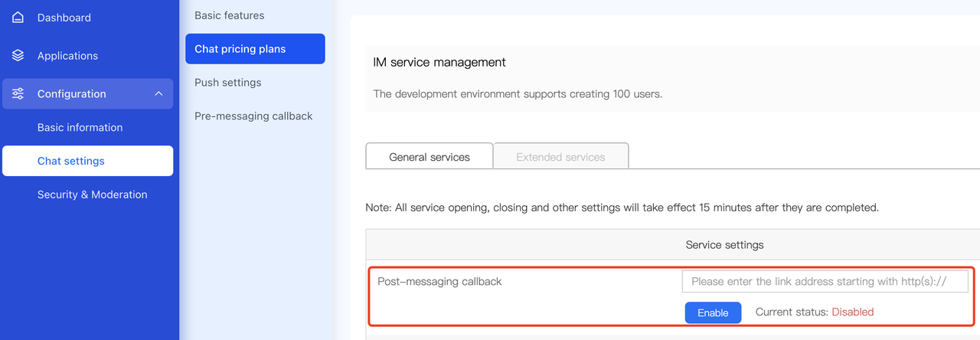This screenshot has height=340, width=980.
Task: Click the Configuration sliders icon
Action: tap(18, 94)
